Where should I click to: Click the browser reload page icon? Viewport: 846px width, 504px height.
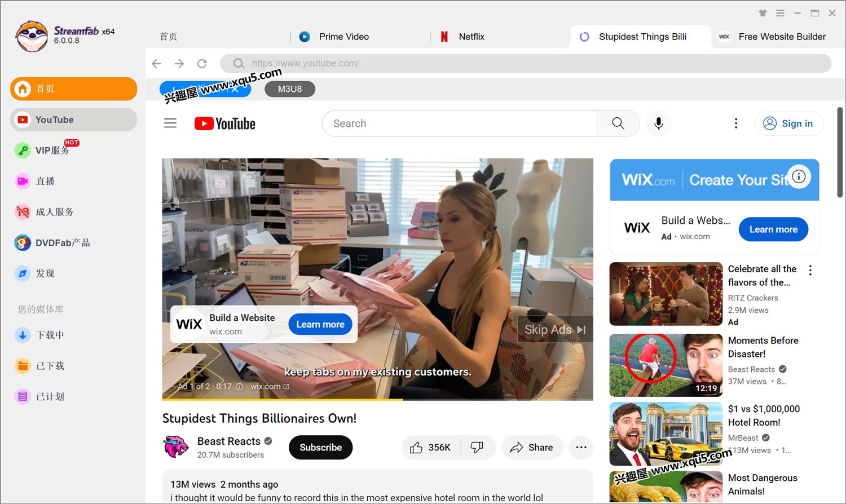[x=202, y=64]
